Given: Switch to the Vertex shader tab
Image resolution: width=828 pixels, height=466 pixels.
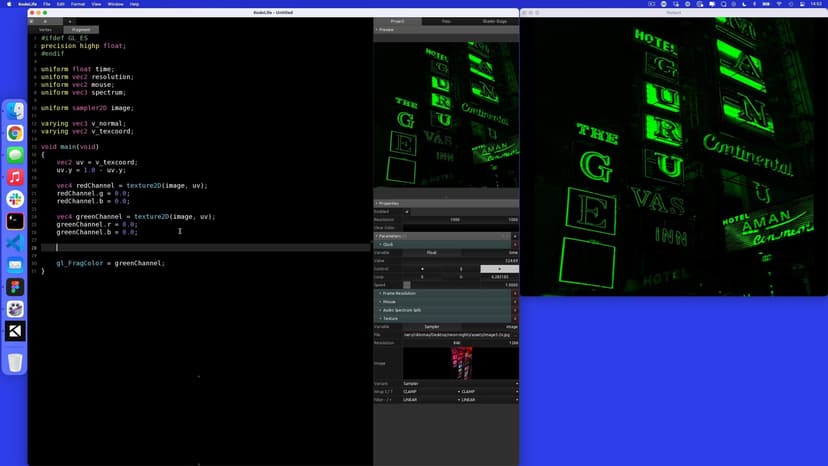Looking at the screenshot, I should (45, 30).
